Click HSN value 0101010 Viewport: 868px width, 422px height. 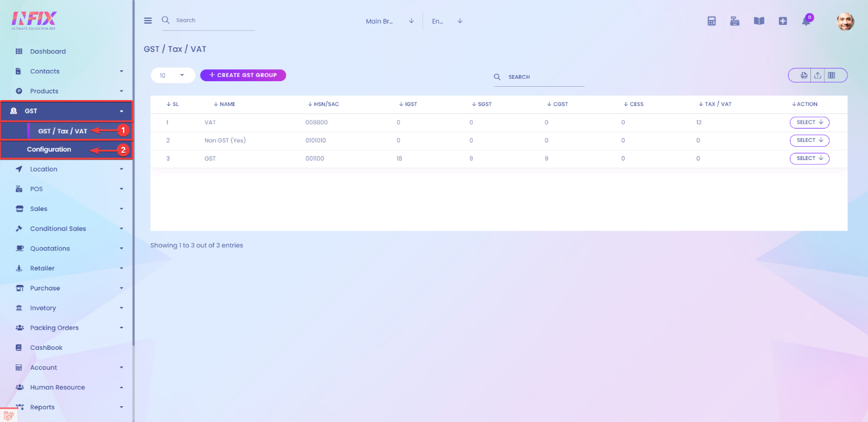(x=316, y=141)
